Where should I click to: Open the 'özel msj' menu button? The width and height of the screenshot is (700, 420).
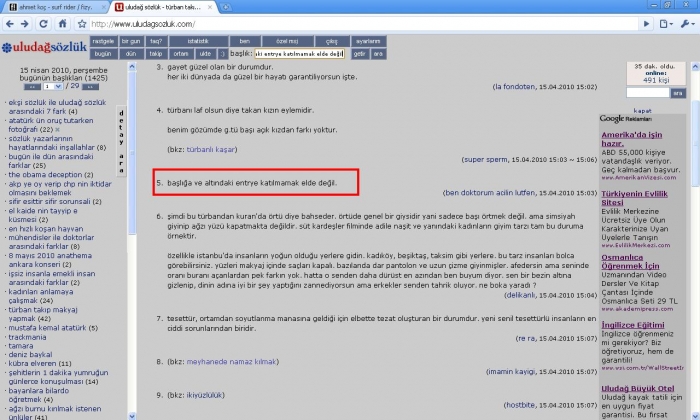pyautogui.click(x=287, y=41)
